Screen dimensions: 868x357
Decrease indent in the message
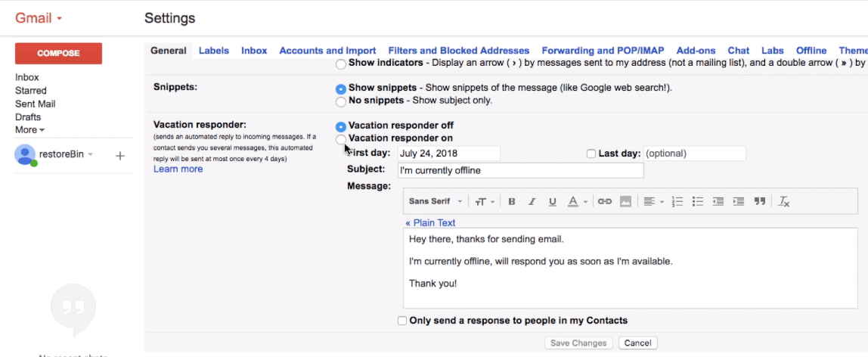coord(718,201)
